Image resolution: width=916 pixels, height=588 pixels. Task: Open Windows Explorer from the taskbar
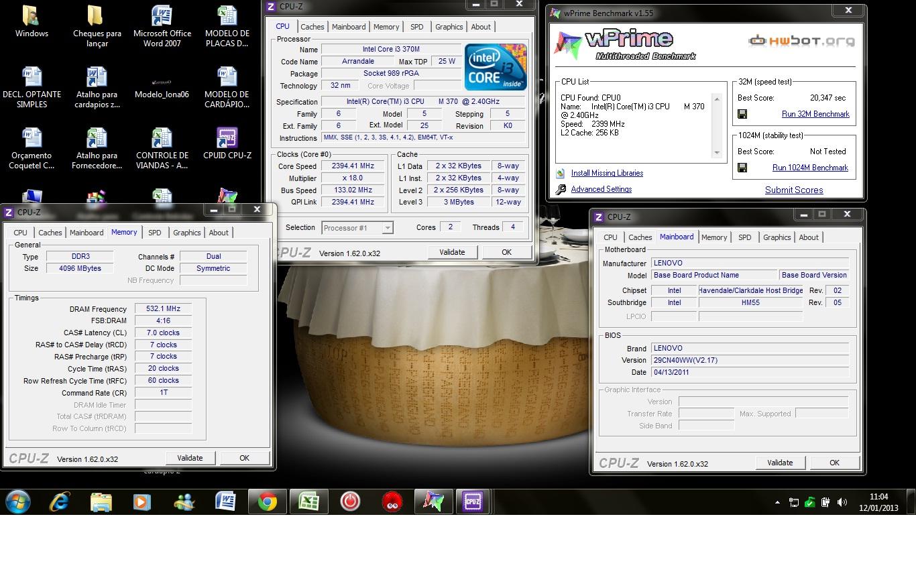101,502
